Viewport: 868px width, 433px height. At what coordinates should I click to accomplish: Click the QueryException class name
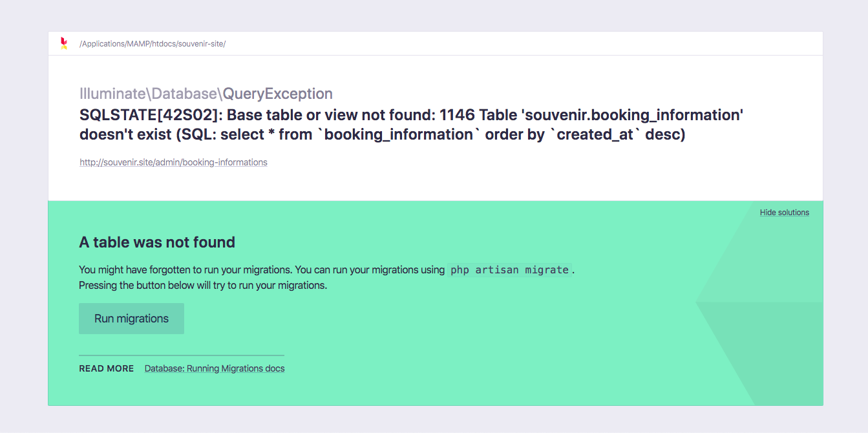pos(278,94)
